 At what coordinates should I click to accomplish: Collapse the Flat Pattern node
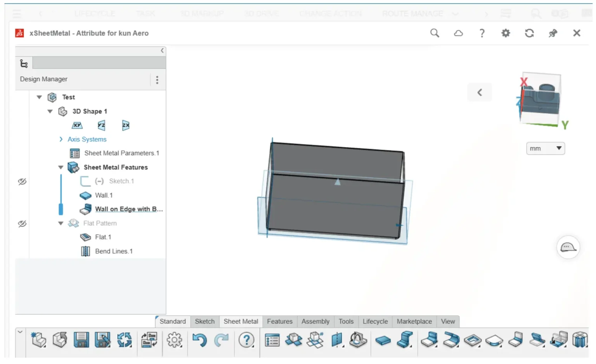(x=61, y=223)
